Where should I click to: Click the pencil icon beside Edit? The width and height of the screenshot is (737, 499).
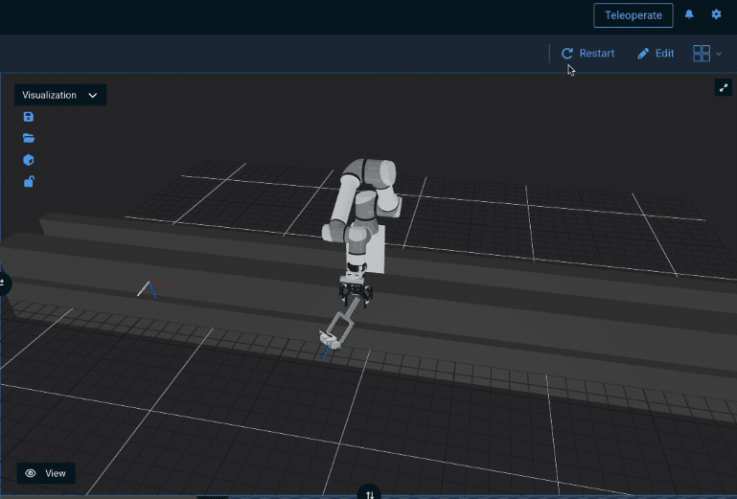[644, 53]
